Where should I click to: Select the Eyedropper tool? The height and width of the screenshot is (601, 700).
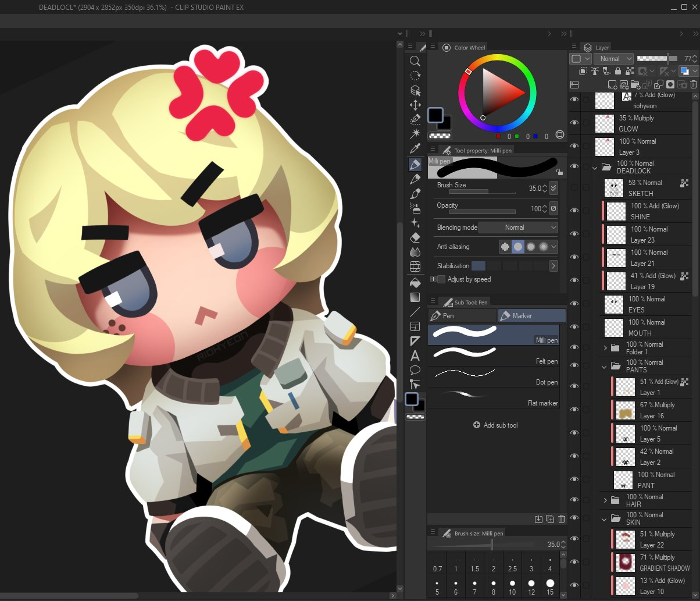(415, 148)
